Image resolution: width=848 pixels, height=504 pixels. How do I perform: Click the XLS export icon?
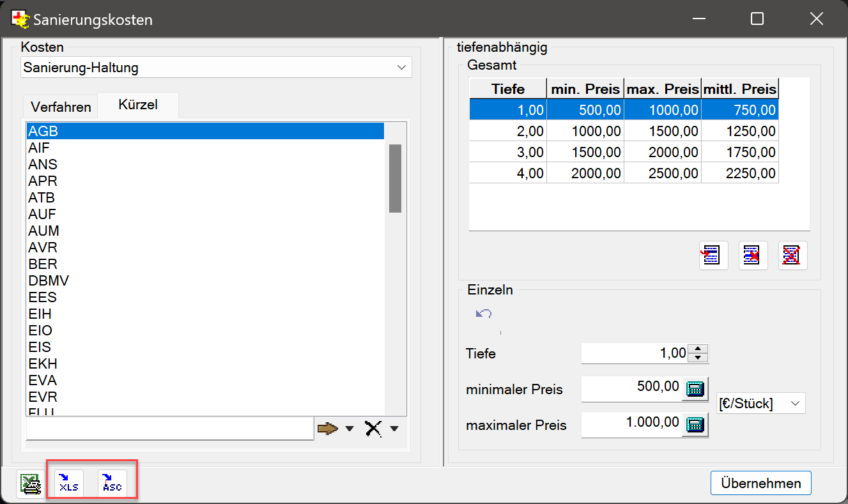(69, 484)
